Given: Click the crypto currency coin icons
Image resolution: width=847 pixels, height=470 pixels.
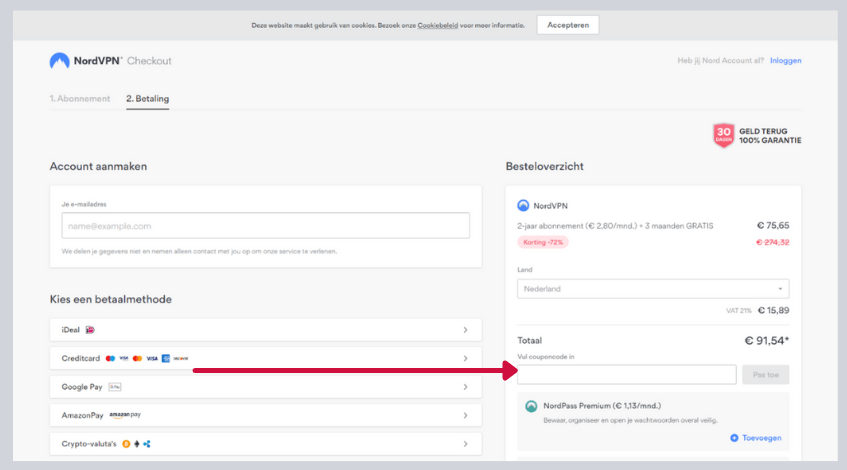Looking at the screenshot, I should [x=137, y=444].
